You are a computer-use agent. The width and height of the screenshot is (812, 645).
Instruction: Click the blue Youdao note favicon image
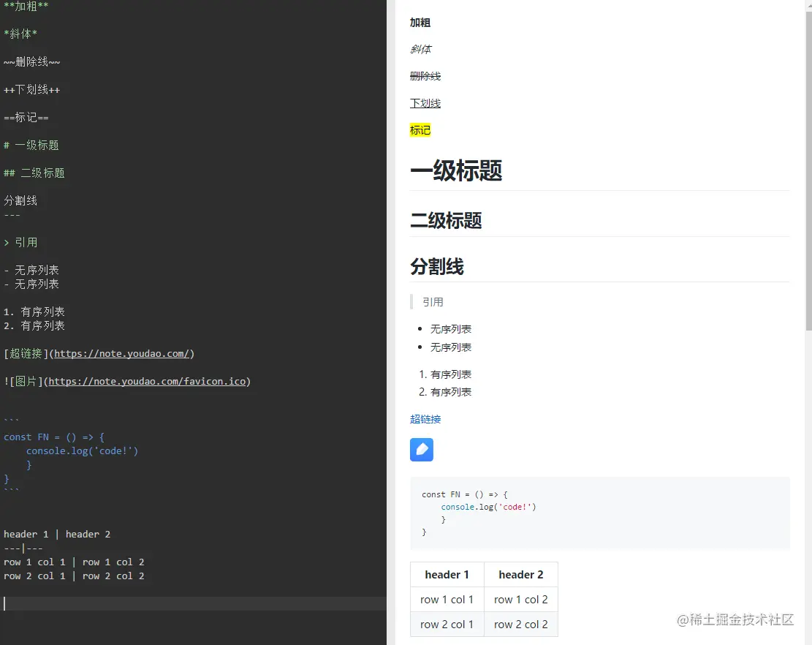point(422,450)
